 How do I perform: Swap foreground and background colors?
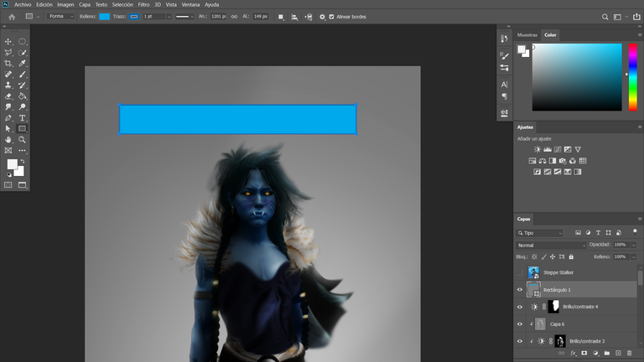(23, 161)
